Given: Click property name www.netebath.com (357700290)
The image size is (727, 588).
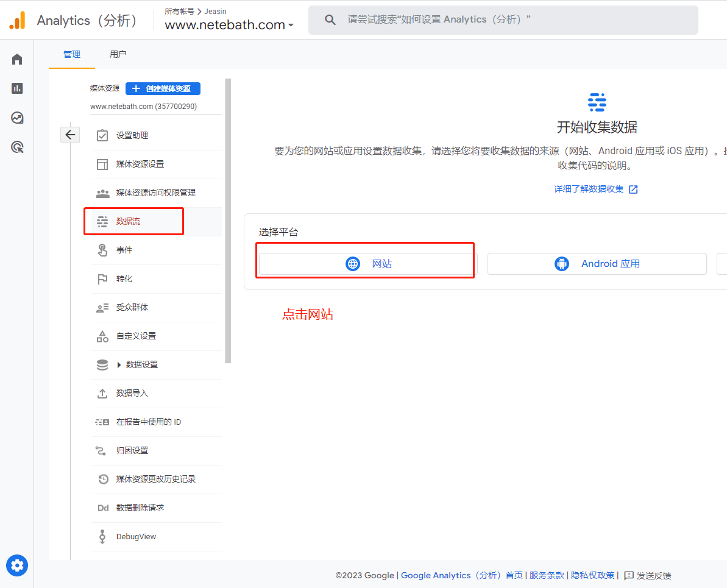Looking at the screenshot, I should (x=143, y=107).
